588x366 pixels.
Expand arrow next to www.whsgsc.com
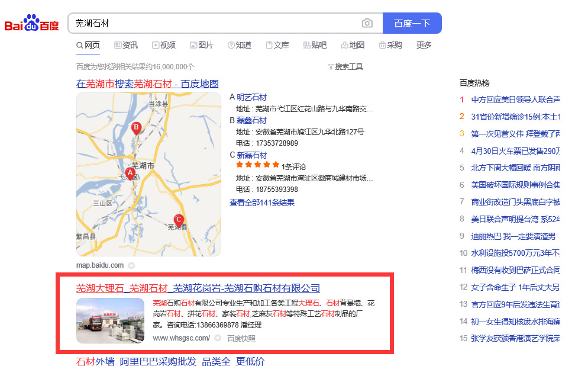tap(218, 338)
